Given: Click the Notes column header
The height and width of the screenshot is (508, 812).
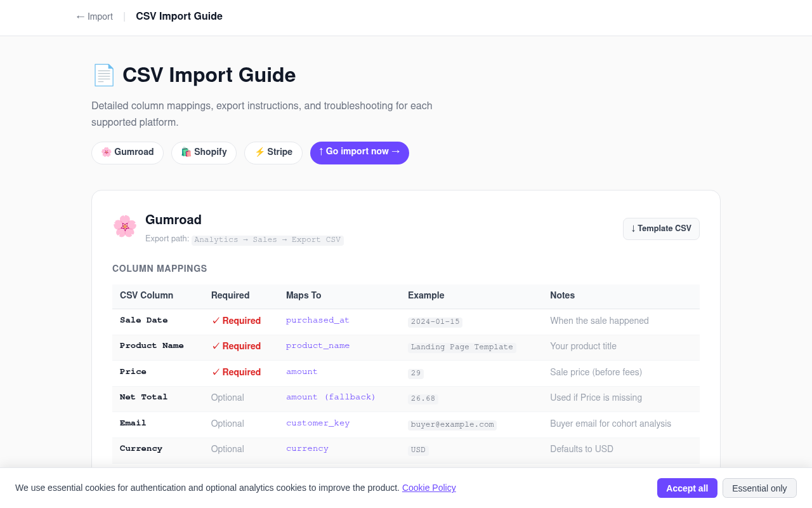Looking at the screenshot, I should point(563,295).
